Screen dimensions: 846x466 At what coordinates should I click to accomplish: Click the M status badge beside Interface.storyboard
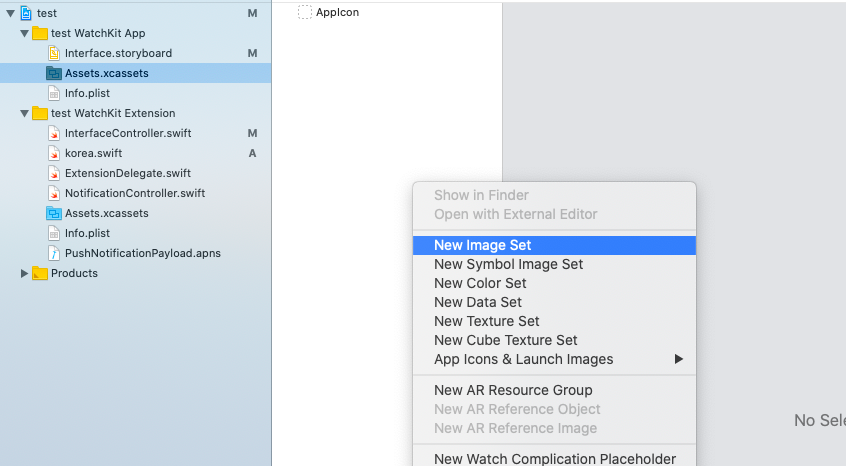coord(252,53)
